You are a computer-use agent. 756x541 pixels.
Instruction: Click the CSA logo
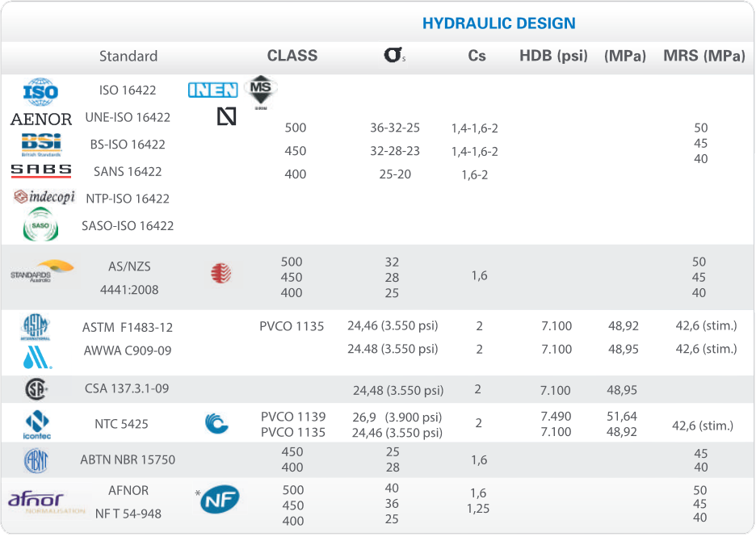point(36,389)
